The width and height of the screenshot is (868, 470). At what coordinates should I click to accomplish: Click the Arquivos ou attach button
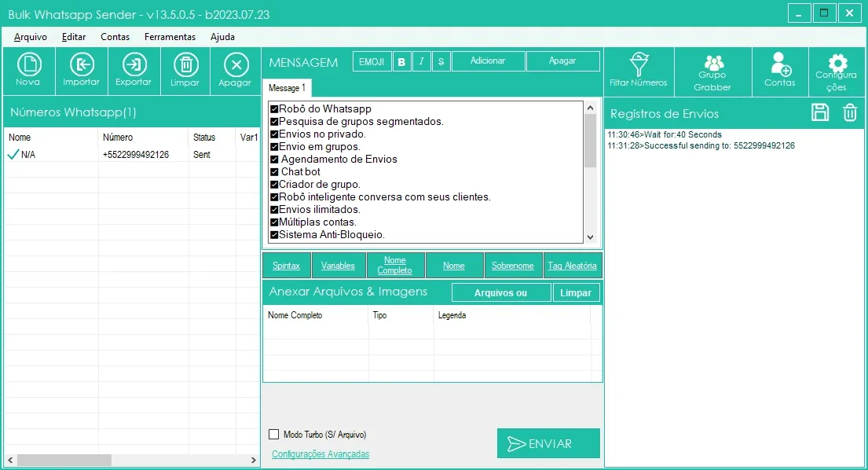coord(500,293)
